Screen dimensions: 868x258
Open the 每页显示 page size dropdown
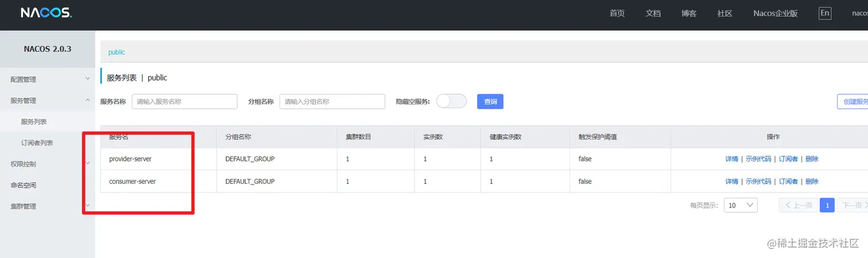(x=741, y=205)
